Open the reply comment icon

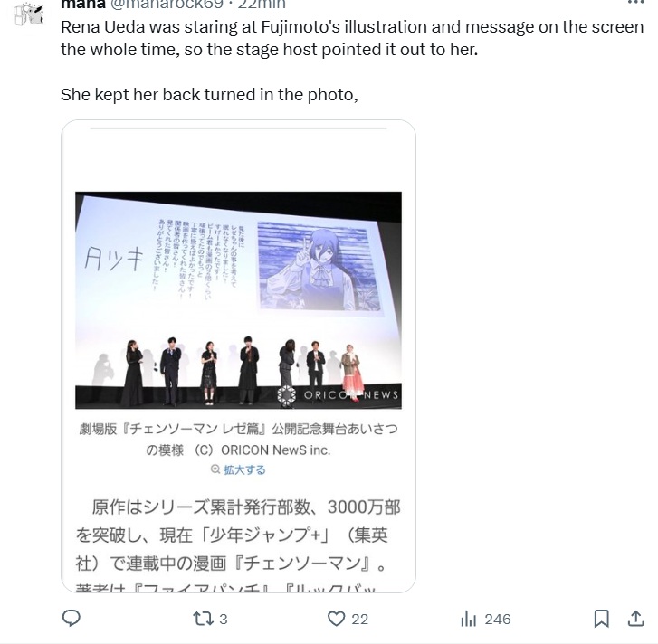point(71,619)
